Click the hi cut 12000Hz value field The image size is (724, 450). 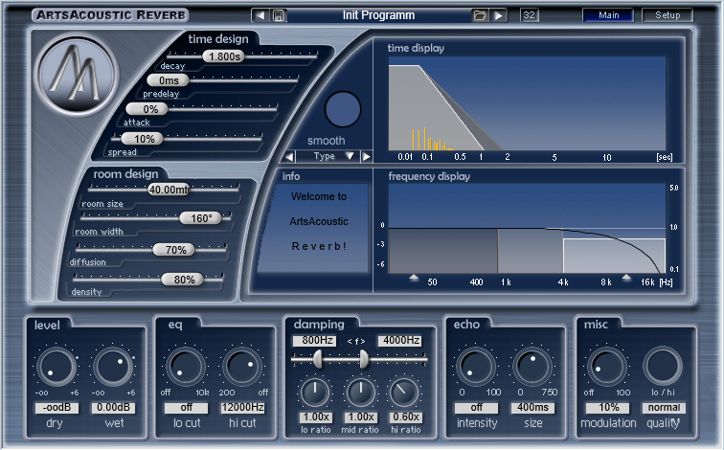coord(241,408)
